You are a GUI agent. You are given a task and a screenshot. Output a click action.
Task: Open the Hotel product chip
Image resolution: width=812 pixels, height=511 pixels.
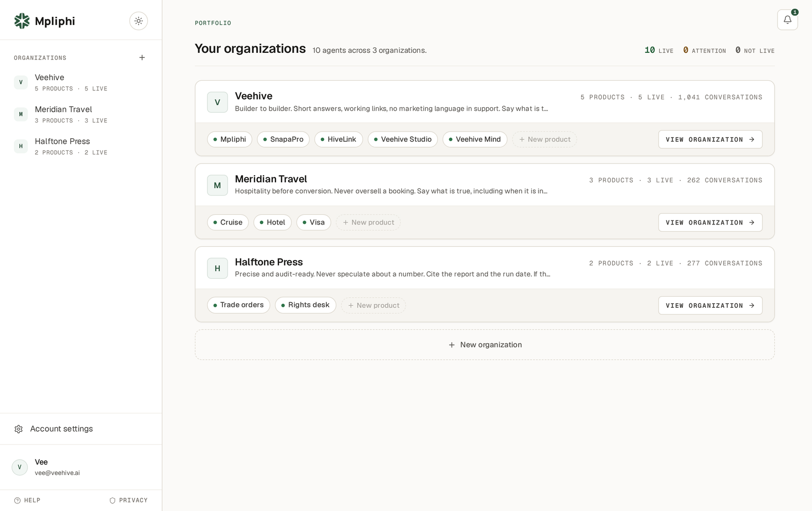click(273, 222)
